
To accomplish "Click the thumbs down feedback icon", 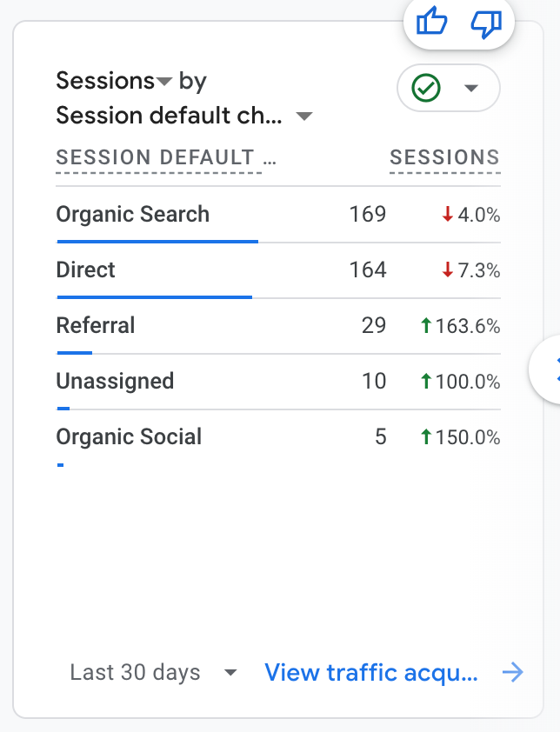I will (485, 21).
